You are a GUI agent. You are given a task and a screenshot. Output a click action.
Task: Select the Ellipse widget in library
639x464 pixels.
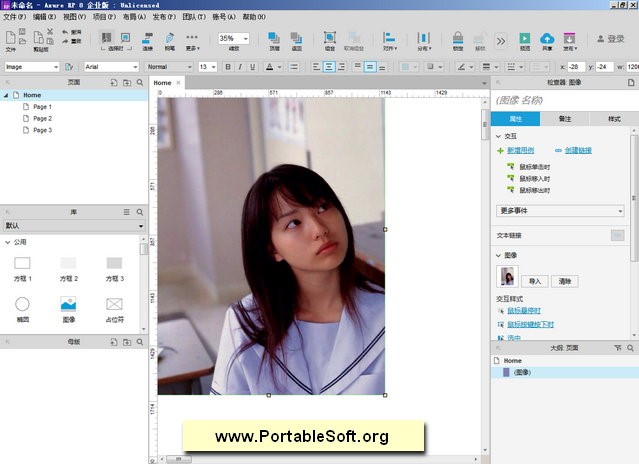22,304
